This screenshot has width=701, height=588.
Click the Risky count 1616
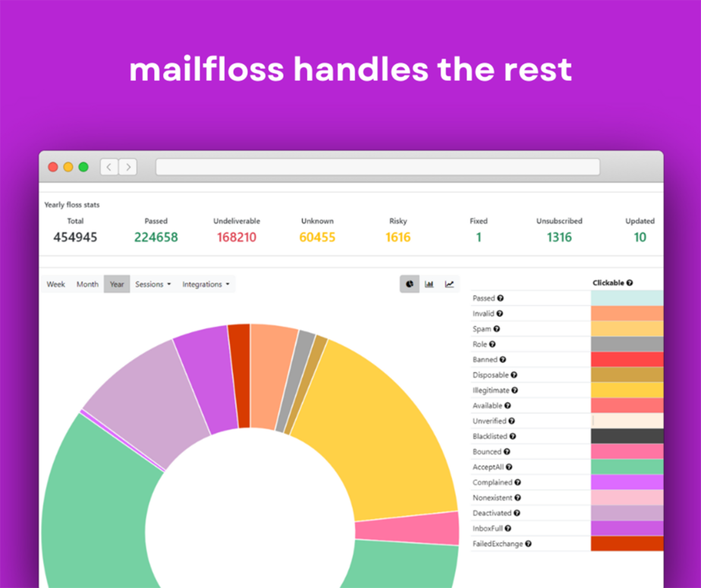(x=398, y=237)
